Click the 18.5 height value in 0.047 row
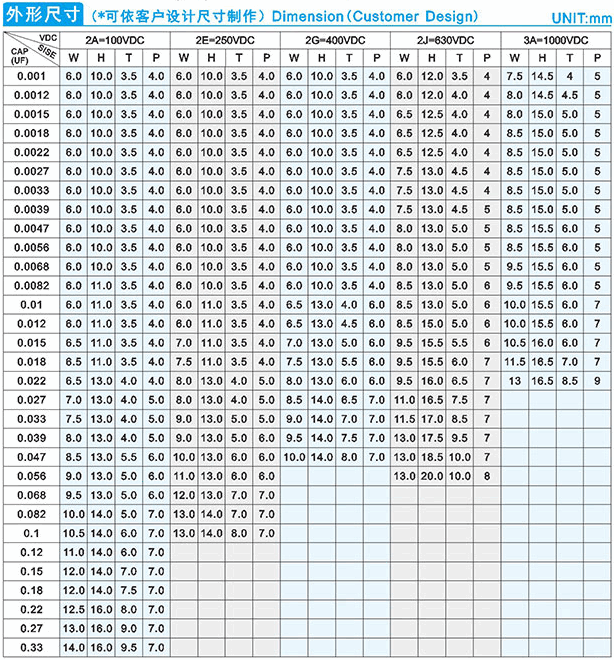Image resolution: width=614 pixels, height=660 pixels. click(x=432, y=457)
